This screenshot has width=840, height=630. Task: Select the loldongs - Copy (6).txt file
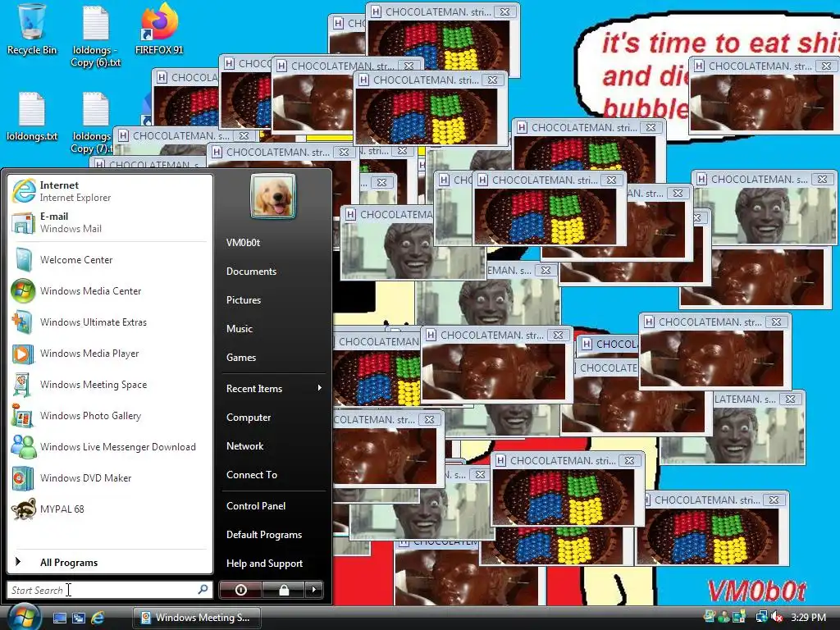pos(96,36)
